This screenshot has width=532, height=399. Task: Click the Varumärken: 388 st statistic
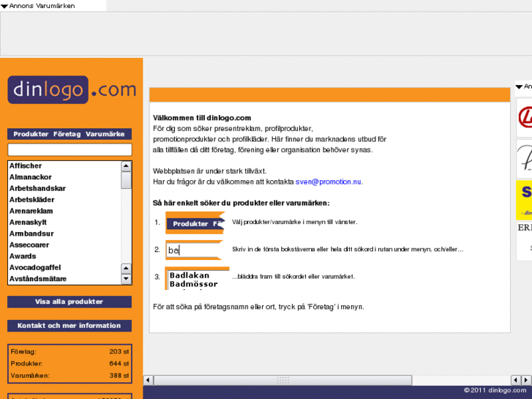[70, 376]
